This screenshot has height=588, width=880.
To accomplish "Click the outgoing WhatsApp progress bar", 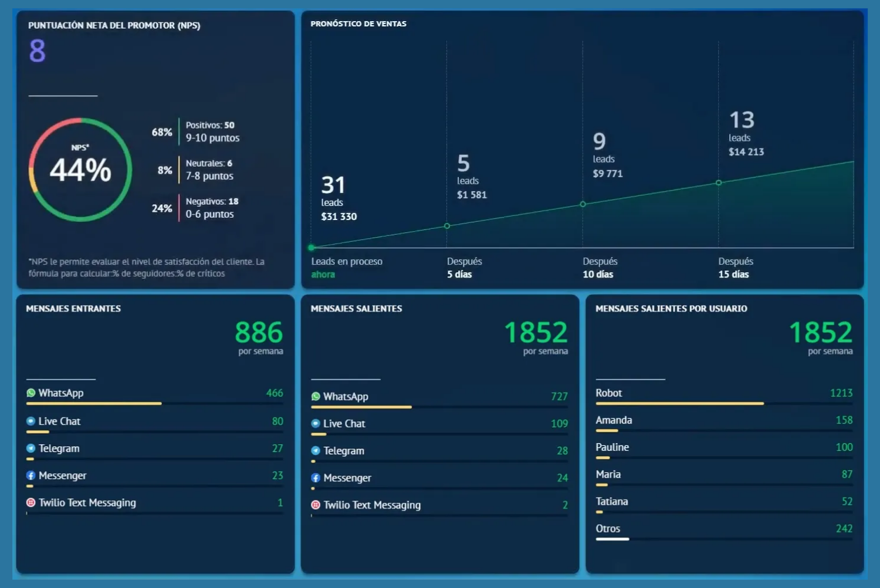I will click(439, 407).
